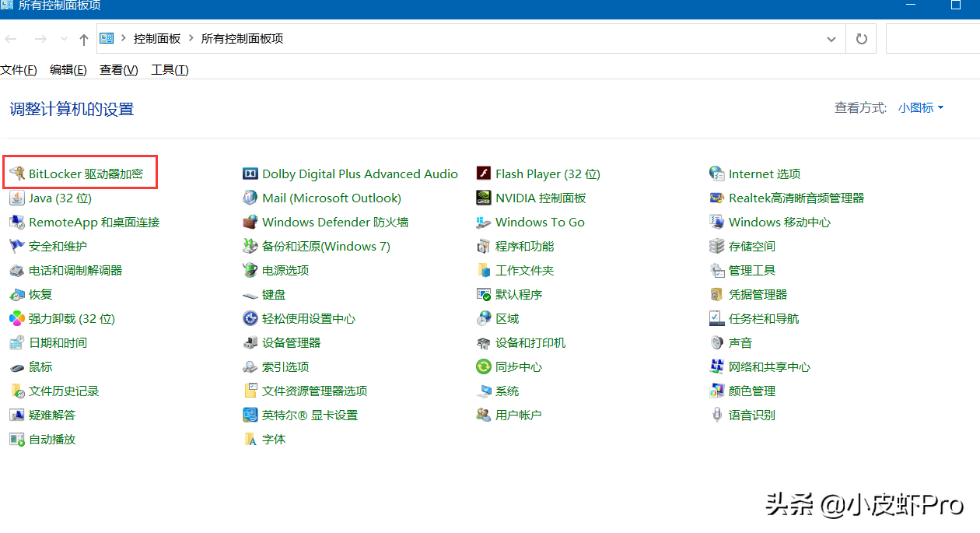Image resolution: width=980 pixels, height=533 pixels.
Task: Click the 字体 fonts folder icon
Action: tap(250, 439)
